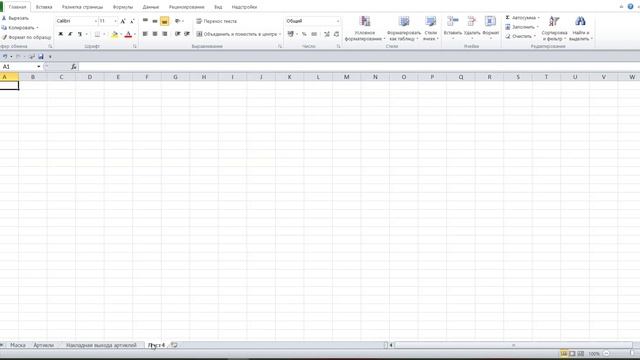
Task: Click highlighted bottom align button
Action: tap(164, 21)
